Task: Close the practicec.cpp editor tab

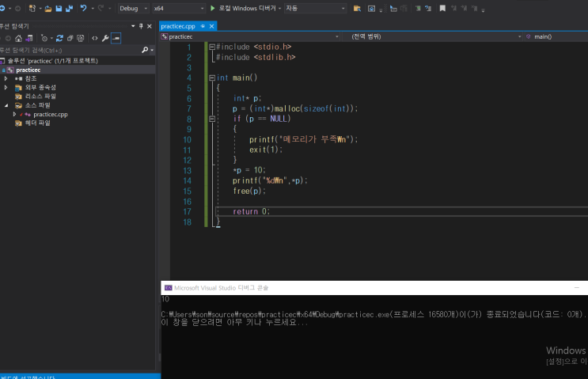Action: pyautogui.click(x=211, y=26)
